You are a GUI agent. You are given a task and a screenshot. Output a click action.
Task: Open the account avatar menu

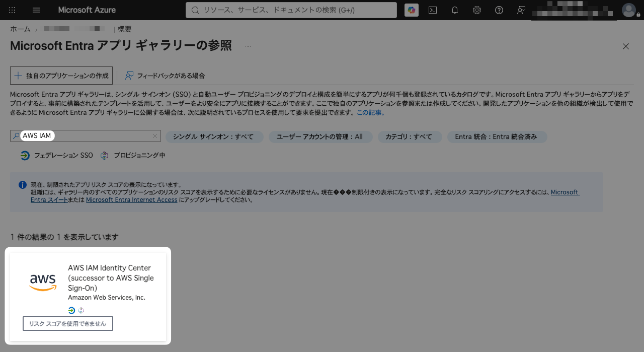[629, 10]
